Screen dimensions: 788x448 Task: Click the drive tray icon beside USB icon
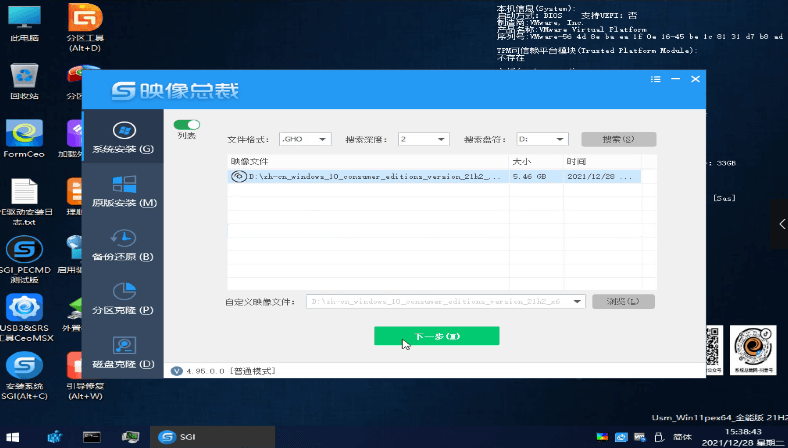coord(640,437)
